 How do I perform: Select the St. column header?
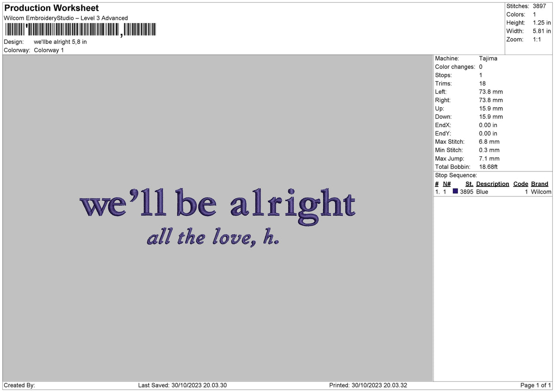click(x=469, y=184)
